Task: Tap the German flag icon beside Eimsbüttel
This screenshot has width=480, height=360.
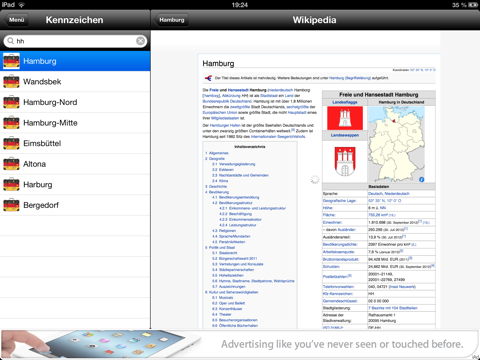Action: [x=11, y=143]
